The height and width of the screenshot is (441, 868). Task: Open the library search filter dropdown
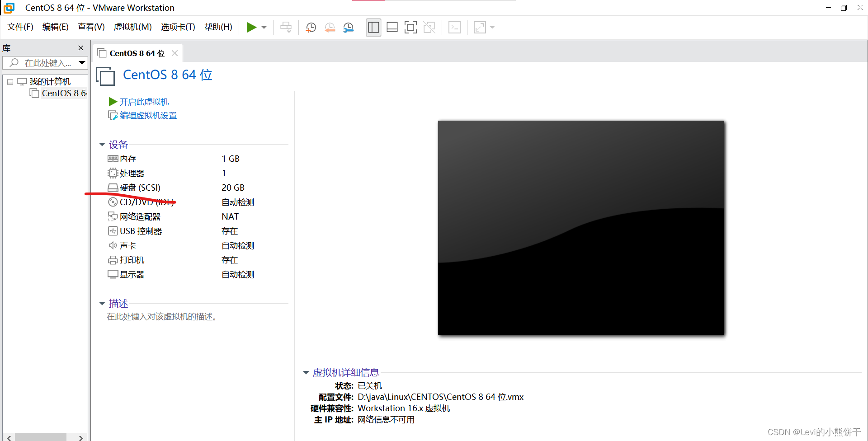point(82,63)
